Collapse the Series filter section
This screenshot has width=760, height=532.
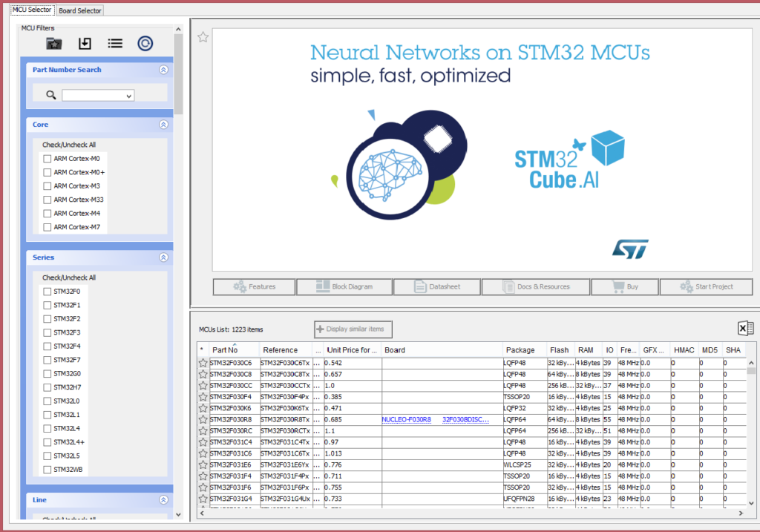163,257
